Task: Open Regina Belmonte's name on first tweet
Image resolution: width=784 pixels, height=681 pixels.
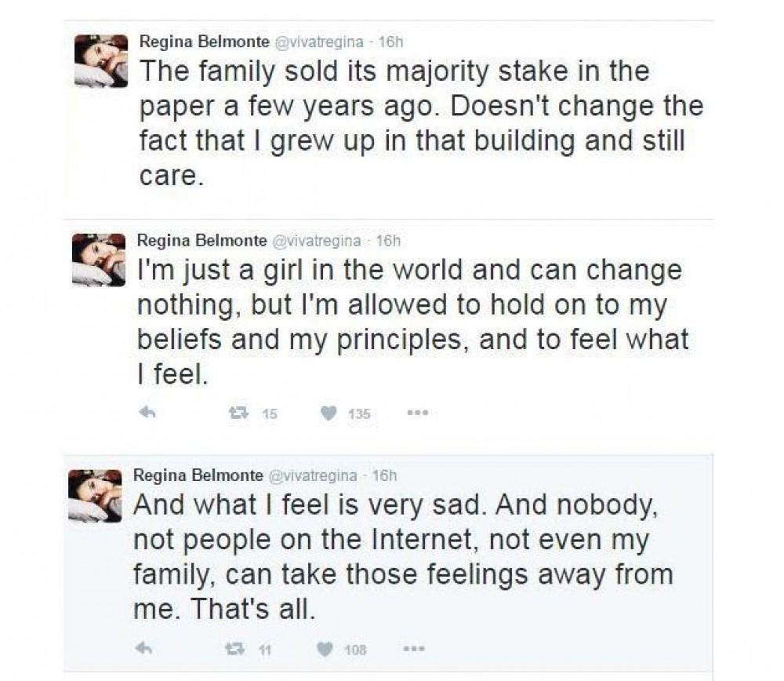Action: [x=204, y=42]
